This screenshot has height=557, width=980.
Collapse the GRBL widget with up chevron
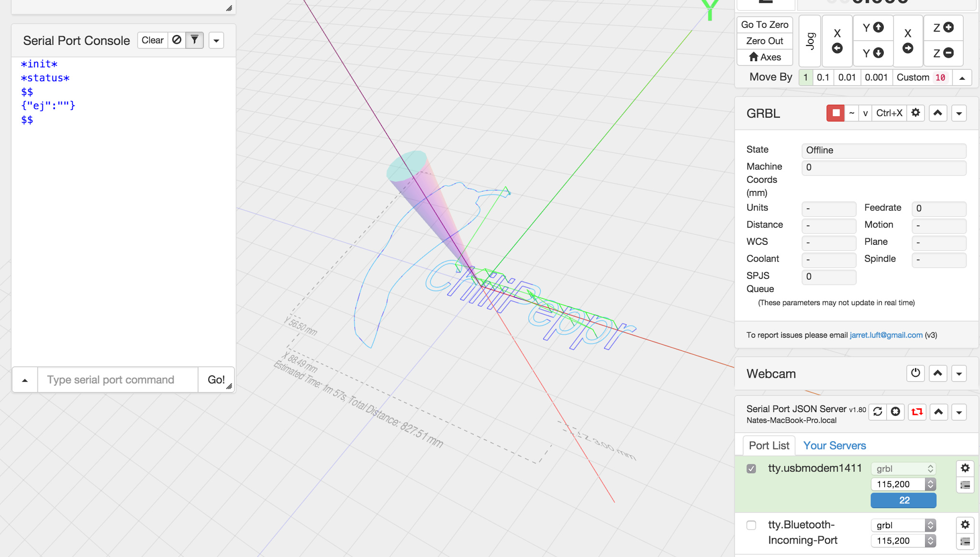938,113
